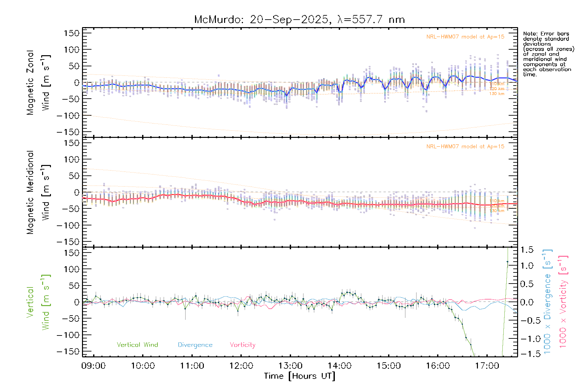
Task: Click the 15:00 time tick label
Action: (x=388, y=366)
